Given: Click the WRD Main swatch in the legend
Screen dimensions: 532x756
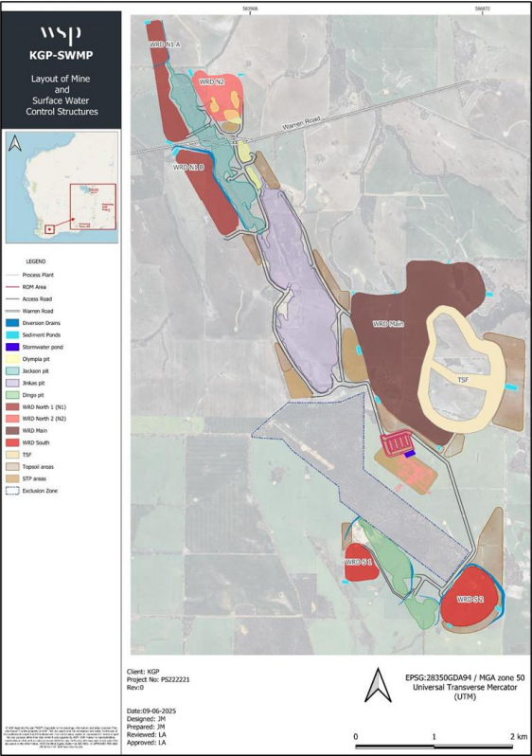Looking at the screenshot, I should click(x=12, y=430).
